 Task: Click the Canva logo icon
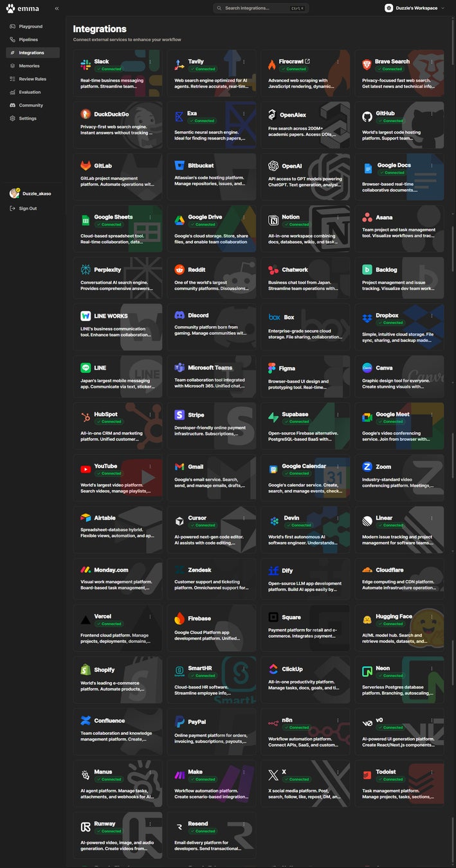367,368
